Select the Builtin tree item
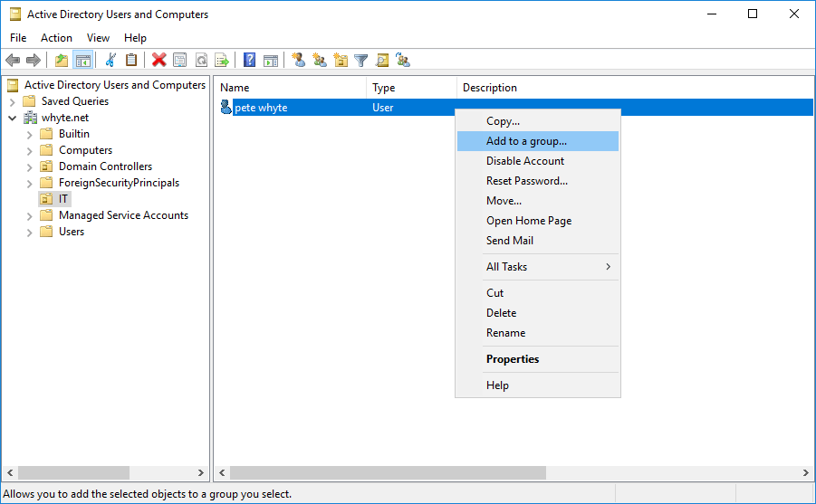Viewport: 816px width, 504px height. pyautogui.click(x=74, y=134)
